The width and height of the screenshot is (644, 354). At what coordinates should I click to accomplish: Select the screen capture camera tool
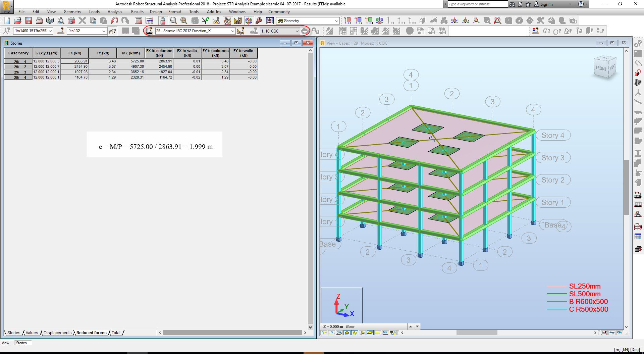pyautogui.click(x=71, y=20)
